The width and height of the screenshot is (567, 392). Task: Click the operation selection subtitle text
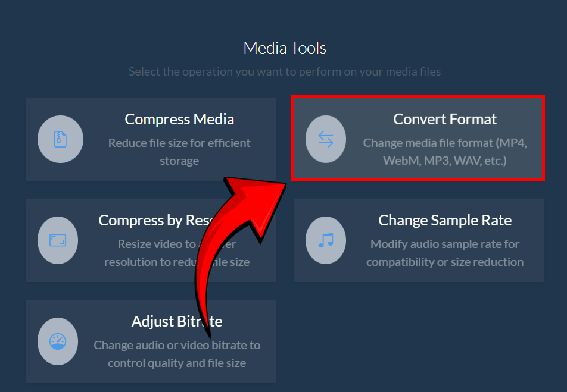[x=284, y=71]
